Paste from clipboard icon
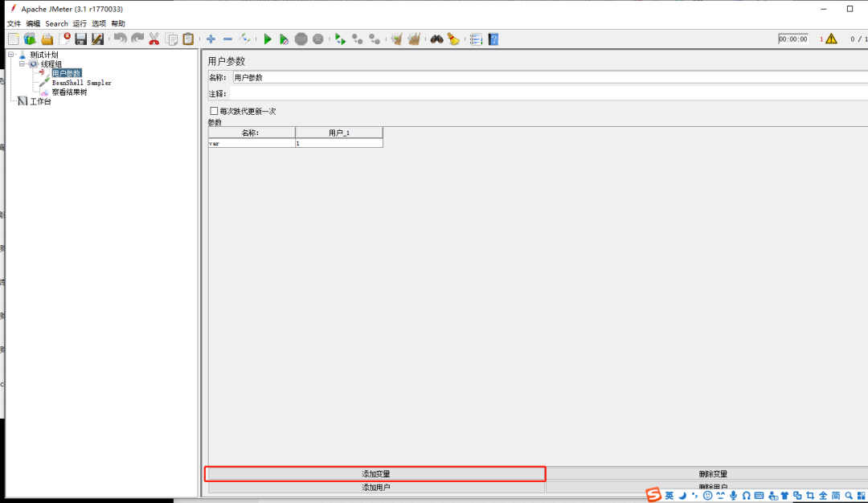The image size is (868, 503). tap(188, 39)
